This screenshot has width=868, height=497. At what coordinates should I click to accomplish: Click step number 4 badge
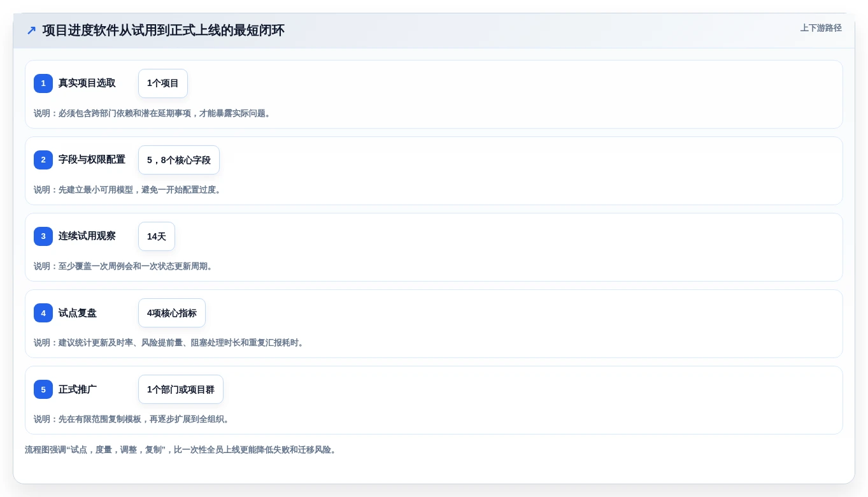tap(43, 313)
